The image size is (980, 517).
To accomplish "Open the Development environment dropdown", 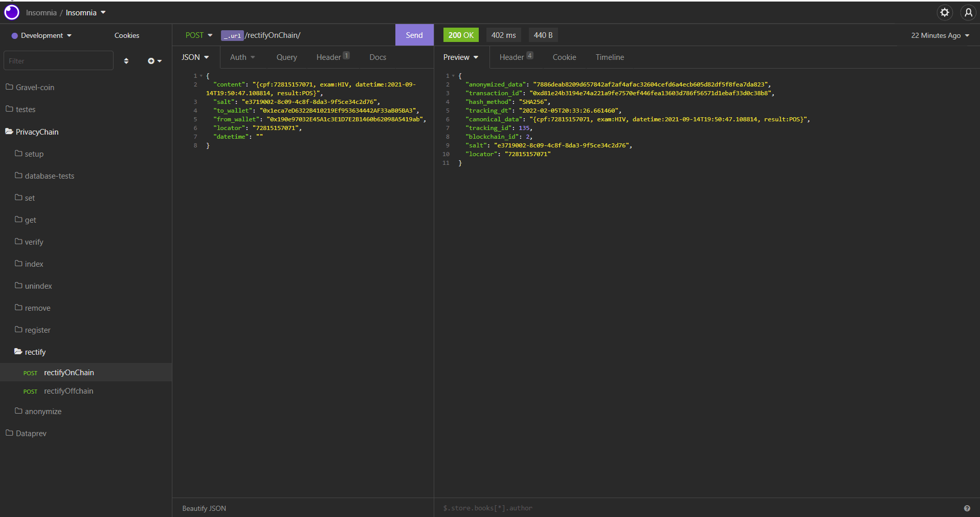I will point(42,35).
